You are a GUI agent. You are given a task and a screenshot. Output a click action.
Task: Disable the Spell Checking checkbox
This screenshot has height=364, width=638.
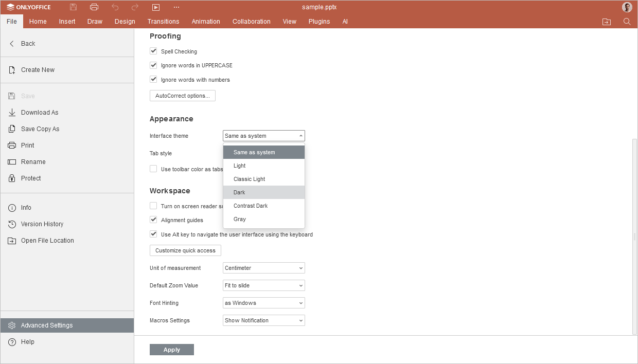(153, 51)
